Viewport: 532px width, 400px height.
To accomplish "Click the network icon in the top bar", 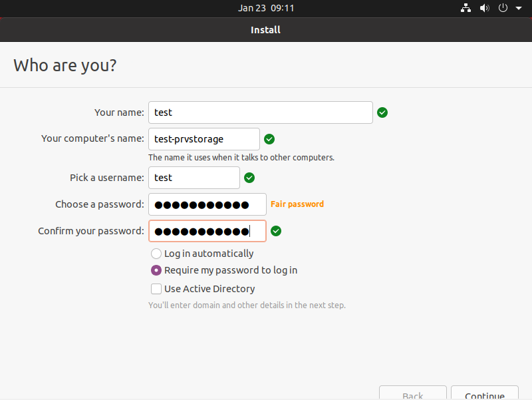I will pos(465,8).
